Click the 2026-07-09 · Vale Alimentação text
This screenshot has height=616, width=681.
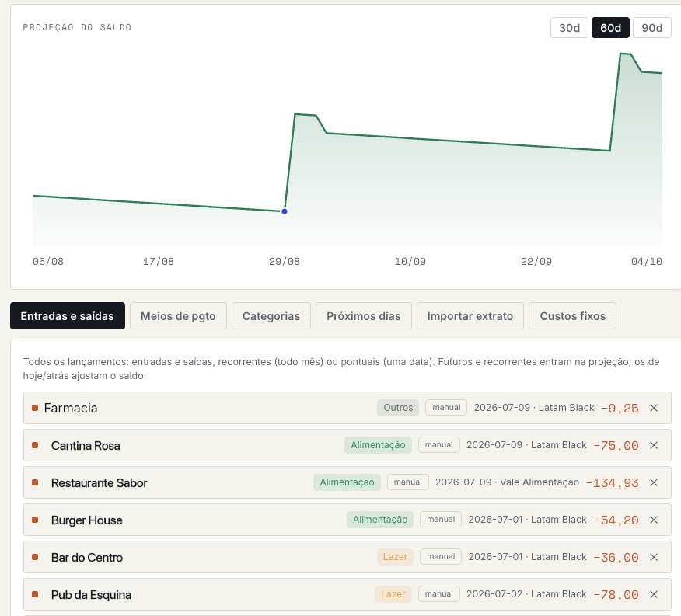point(508,482)
